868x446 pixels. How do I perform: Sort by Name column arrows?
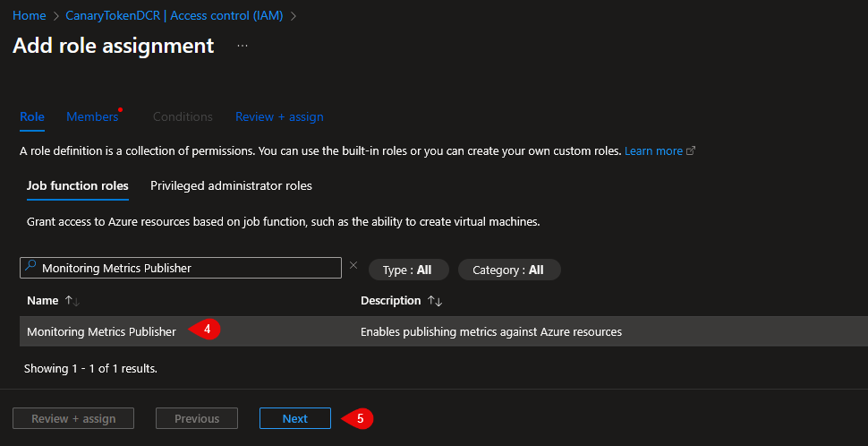(72, 301)
